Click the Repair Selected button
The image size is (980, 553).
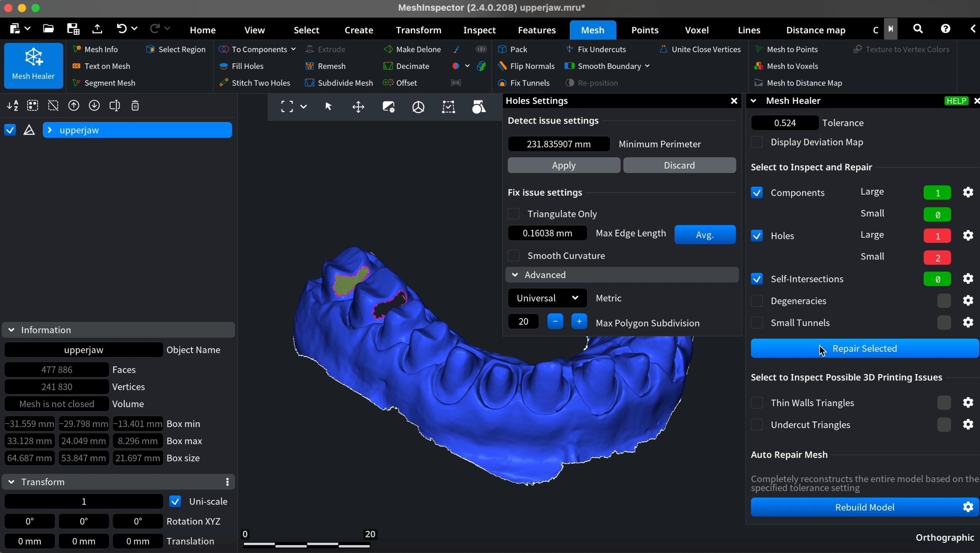(864, 349)
